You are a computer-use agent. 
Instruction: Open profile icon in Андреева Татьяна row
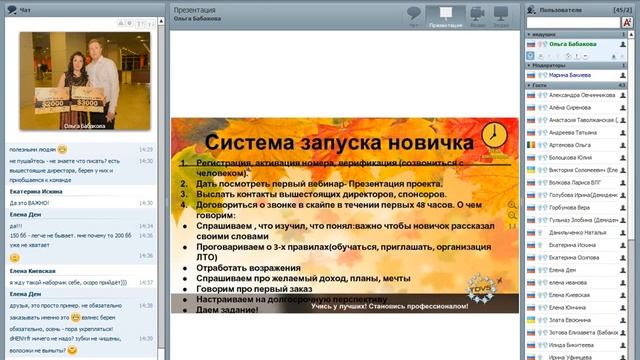point(623,133)
